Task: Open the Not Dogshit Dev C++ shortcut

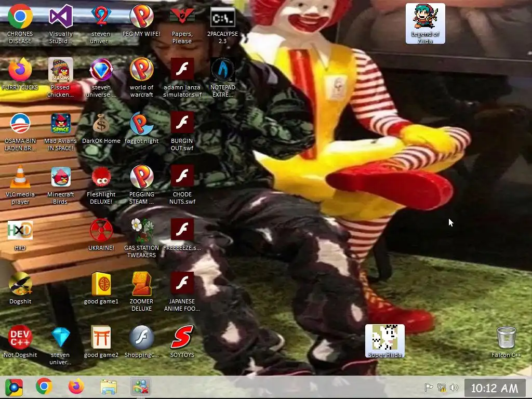Action: 20,342
